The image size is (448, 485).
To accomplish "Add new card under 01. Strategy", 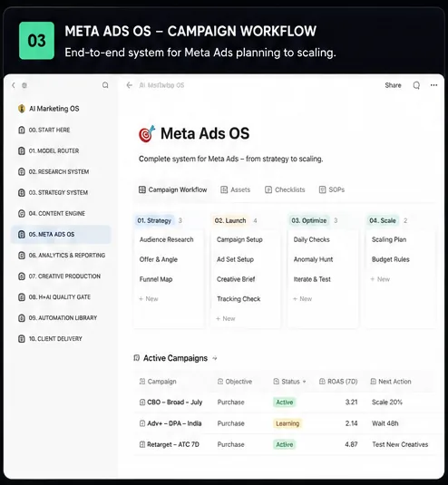I will click(x=149, y=299).
